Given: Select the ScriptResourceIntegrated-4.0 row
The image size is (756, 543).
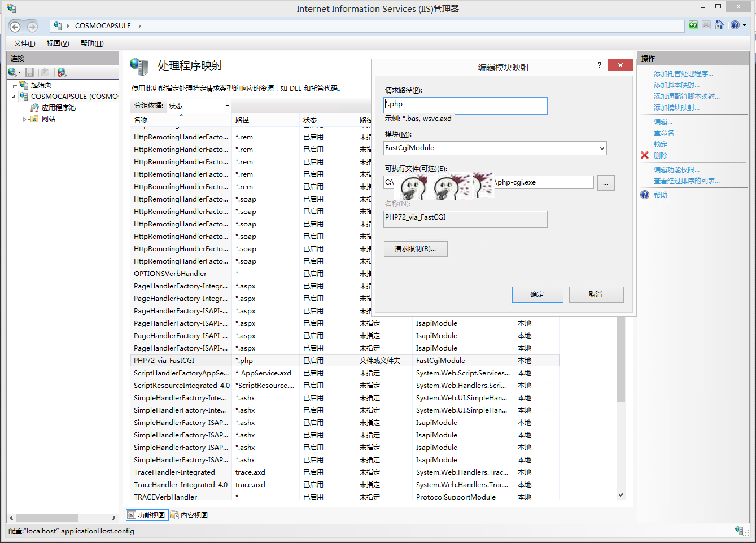Looking at the screenshot, I should (344, 385).
